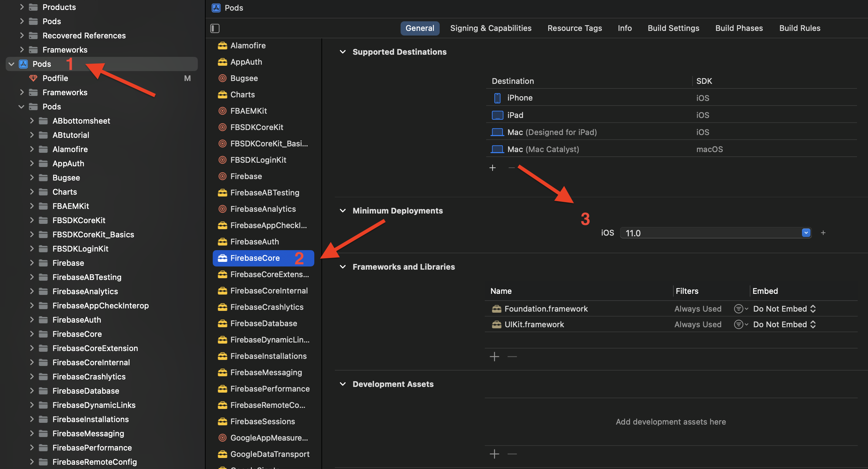Collapse the Frameworks and Libraries section
This screenshot has height=469, width=868.
pyautogui.click(x=343, y=267)
